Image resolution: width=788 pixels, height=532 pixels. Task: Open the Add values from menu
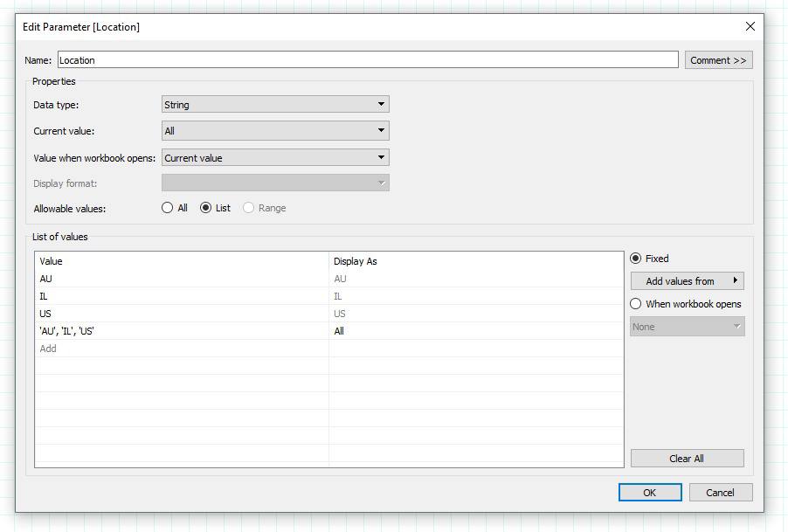pos(687,281)
